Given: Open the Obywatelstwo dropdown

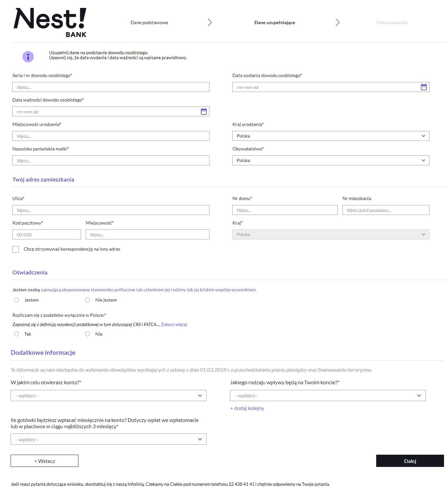Looking at the screenshot, I should point(331,160).
